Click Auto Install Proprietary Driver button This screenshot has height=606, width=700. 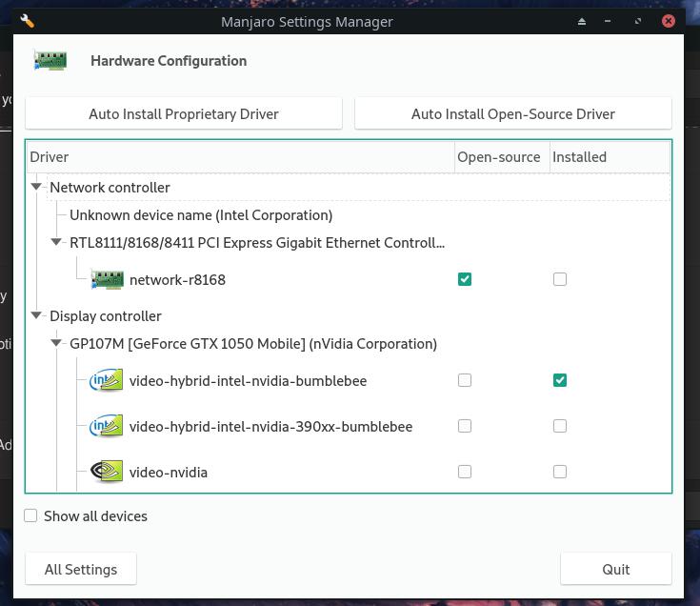point(184,114)
